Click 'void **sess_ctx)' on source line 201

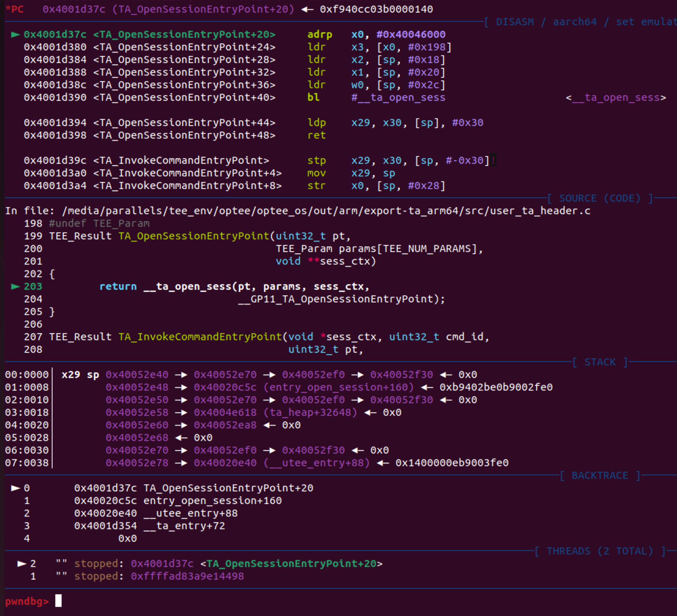point(326,261)
